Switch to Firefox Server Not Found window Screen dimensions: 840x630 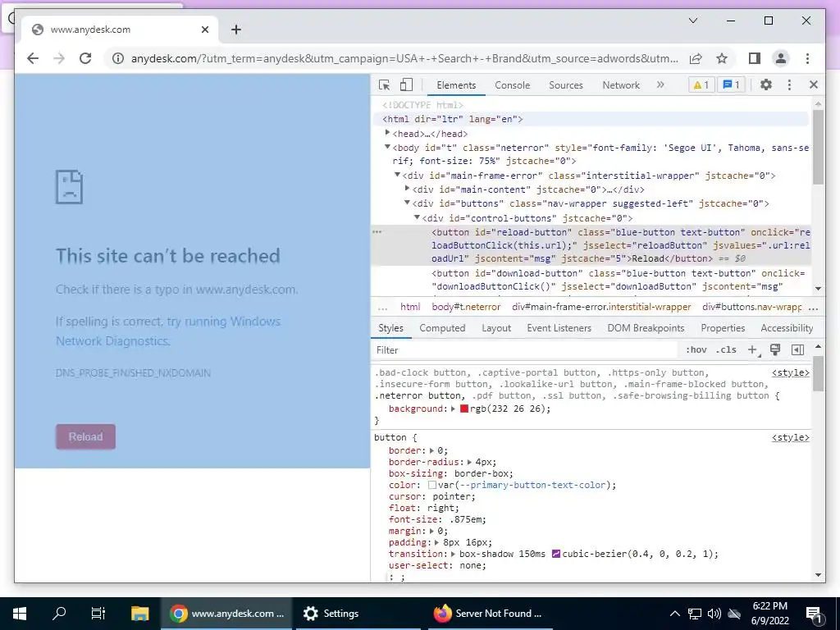pos(489,614)
